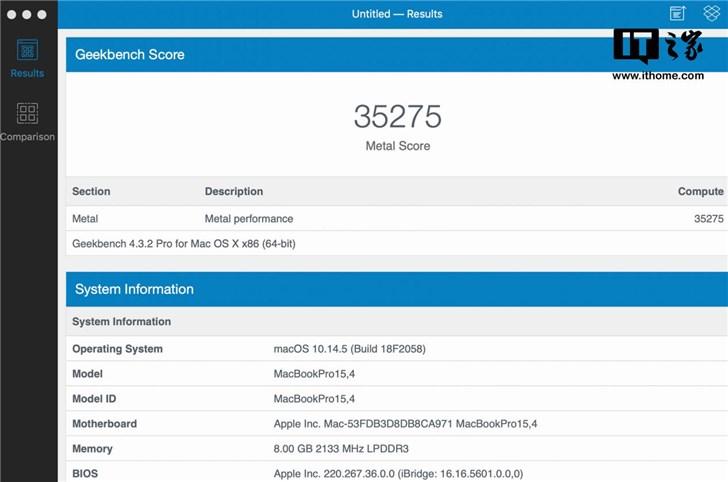Click the Model row label
This screenshot has width=728, height=482.
87,374
